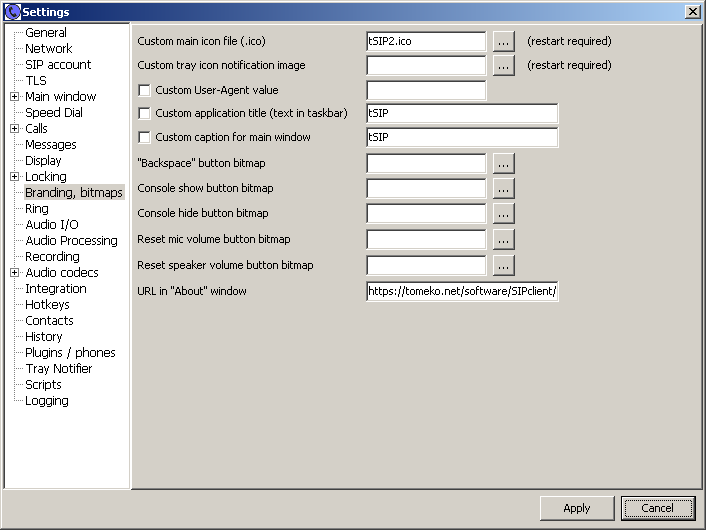Viewport: 706px width, 530px height.
Task: Focus Console show button bitmap field
Action: coord(426,189)
